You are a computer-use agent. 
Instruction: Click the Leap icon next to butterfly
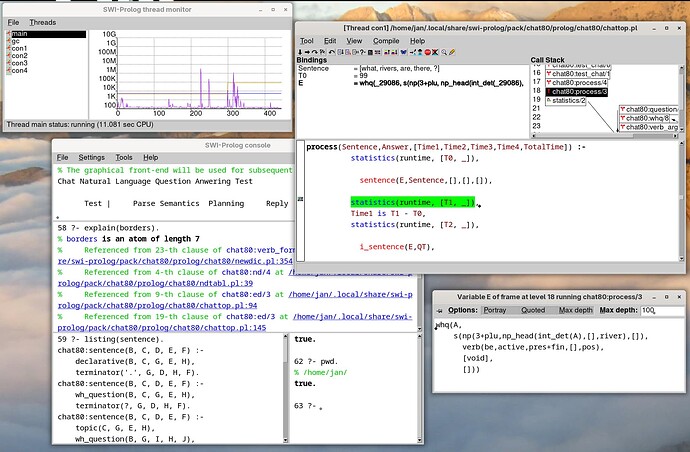413,52
